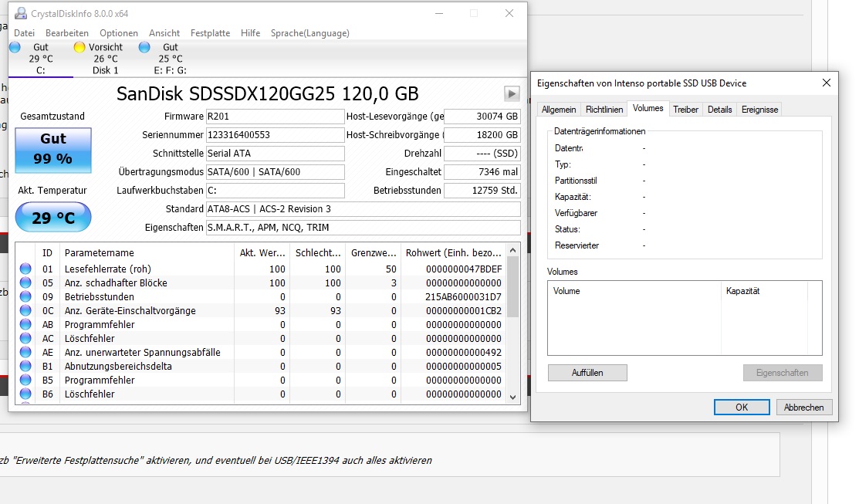This screenshot has width=859, height=504.
Task: Click the ID column header
Action: pyautogui.click(x=48, y=252)
